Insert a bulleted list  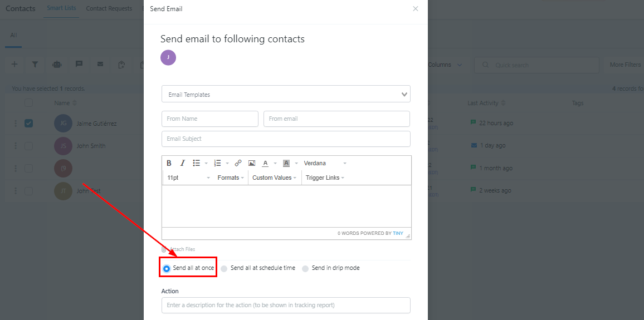[196, 163]
